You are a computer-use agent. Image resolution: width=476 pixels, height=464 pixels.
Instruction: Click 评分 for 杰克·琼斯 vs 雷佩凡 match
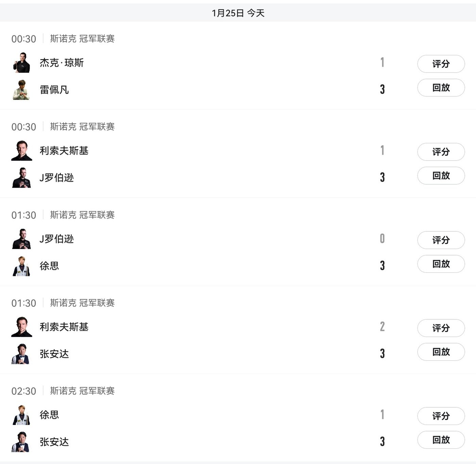click(441, 64)
